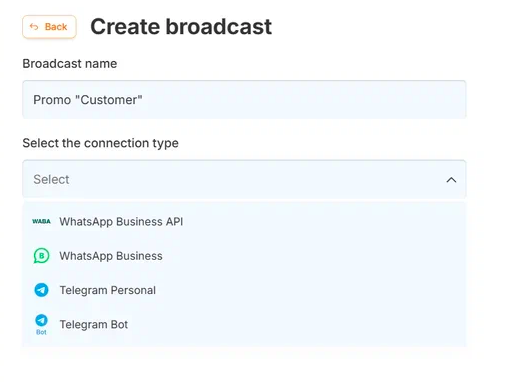Pick Telegram Personal from the list
This screenshot has width=519, height=392.
[x=244, y=290]
